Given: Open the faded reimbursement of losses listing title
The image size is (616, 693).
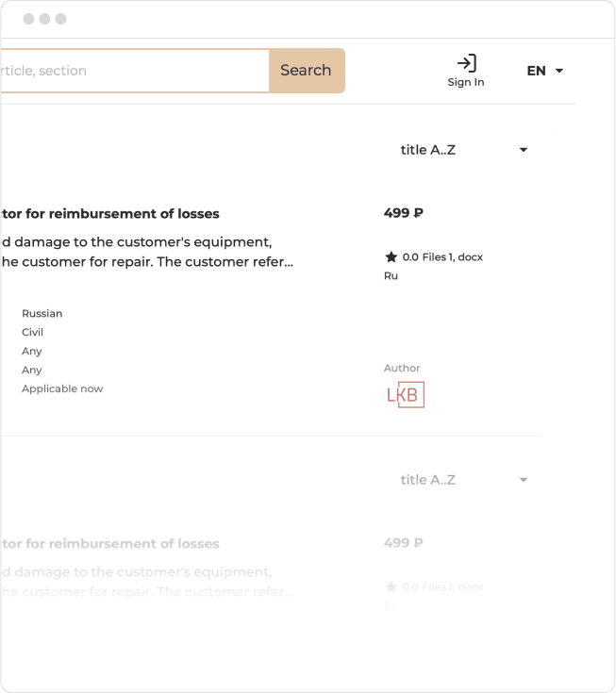Looking at the screenshot, I should (x=109, y=543).
